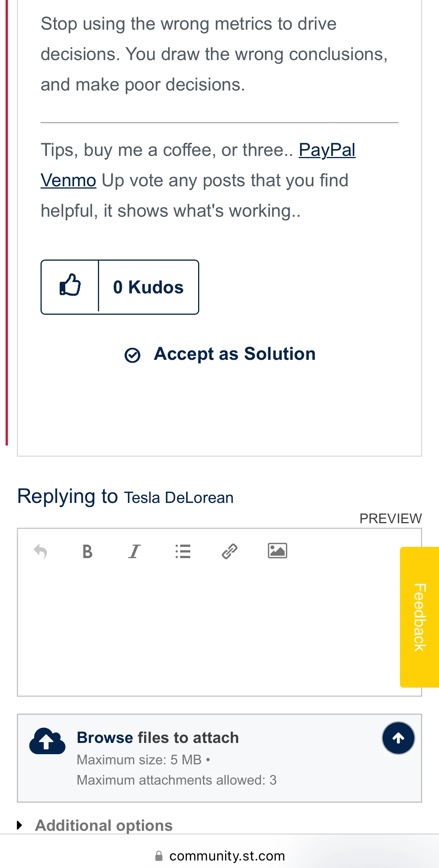439x868 pixels.
Task: Insert an image using the picture icon
Action: (x=277, y=551)
